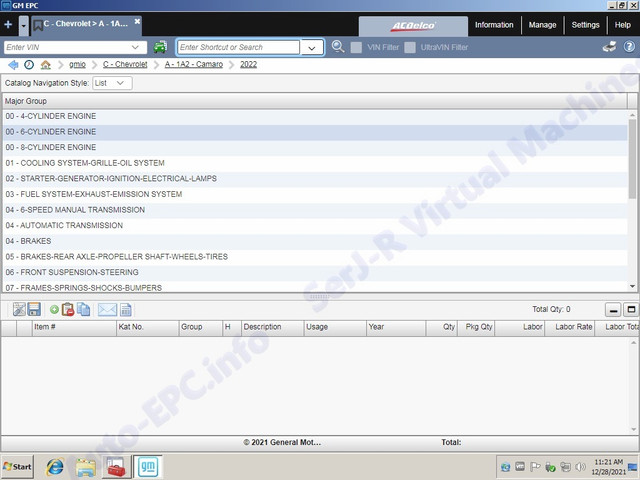Open the tab list dropdown arrow
This screenshot has width=640, height=480.
(24, 25)
